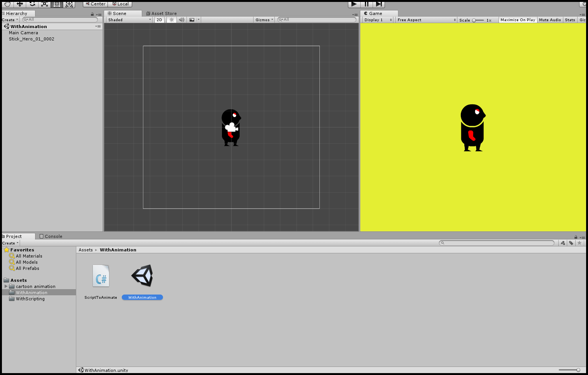This screenshot has width=588, height=375.
Task: Select the Move tool
Action: tap(20, 4)
